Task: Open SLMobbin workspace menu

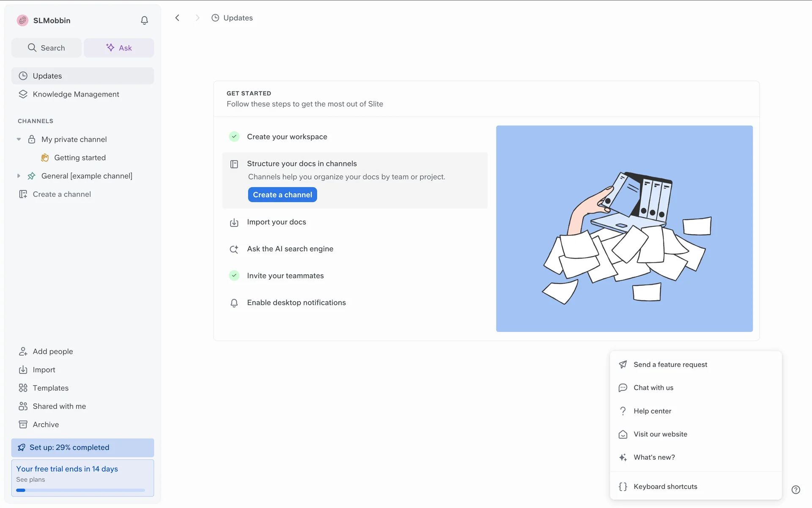Action: coord(52,20)
